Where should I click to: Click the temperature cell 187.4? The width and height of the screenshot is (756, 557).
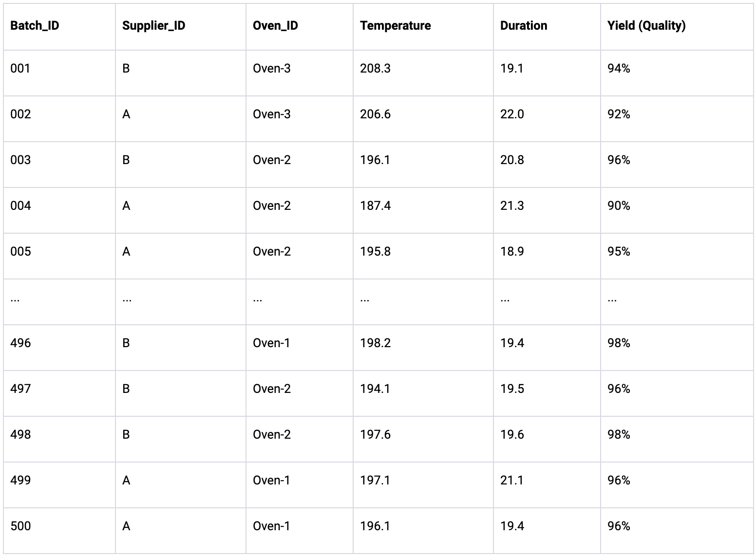click(375, 206)
